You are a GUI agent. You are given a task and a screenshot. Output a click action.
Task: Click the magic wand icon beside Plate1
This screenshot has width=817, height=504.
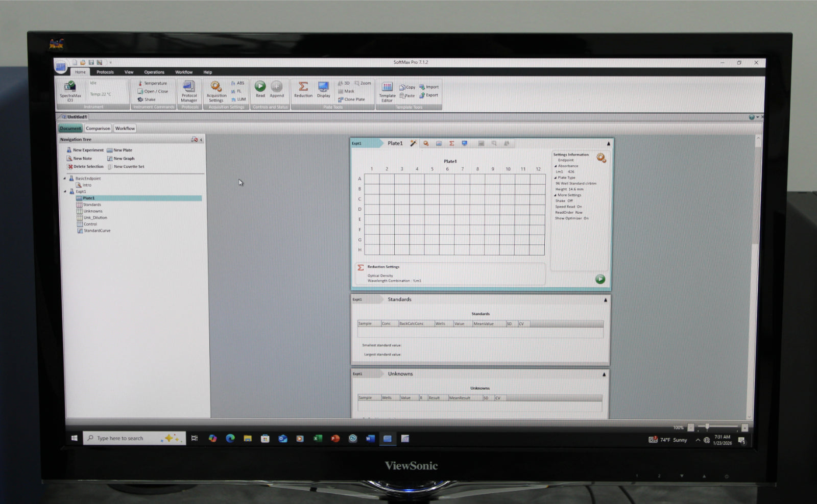[413, 144]
